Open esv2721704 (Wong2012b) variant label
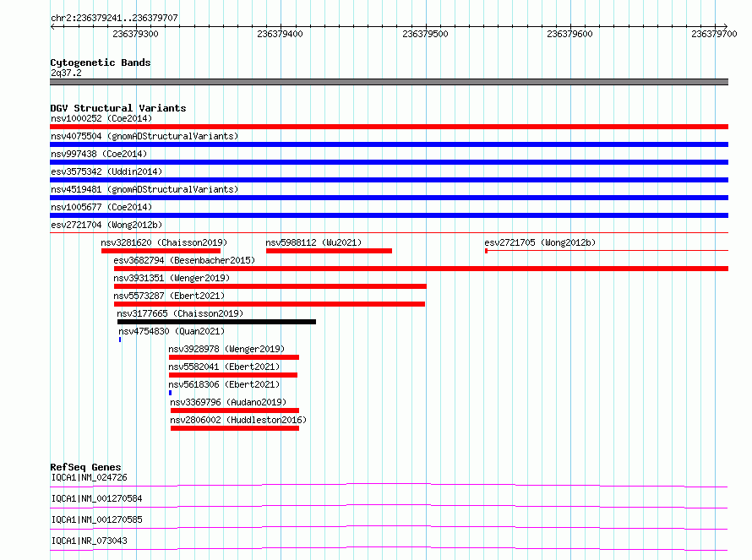 (x=106, y=225)
